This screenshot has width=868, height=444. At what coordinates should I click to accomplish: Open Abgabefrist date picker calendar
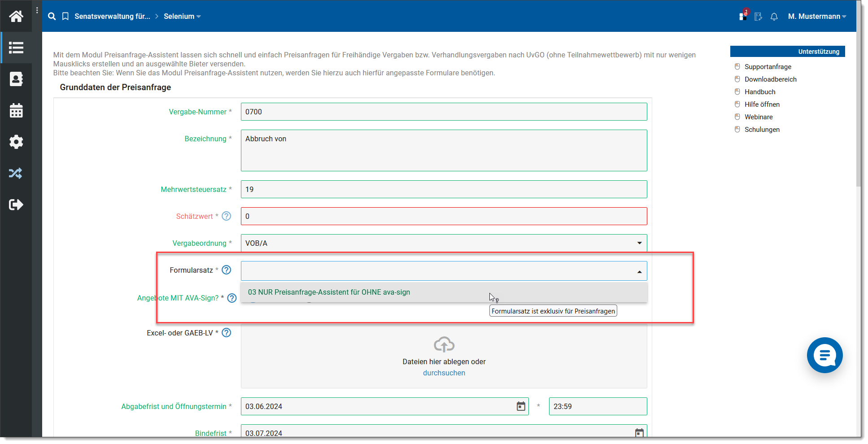[x=521, y=406]
